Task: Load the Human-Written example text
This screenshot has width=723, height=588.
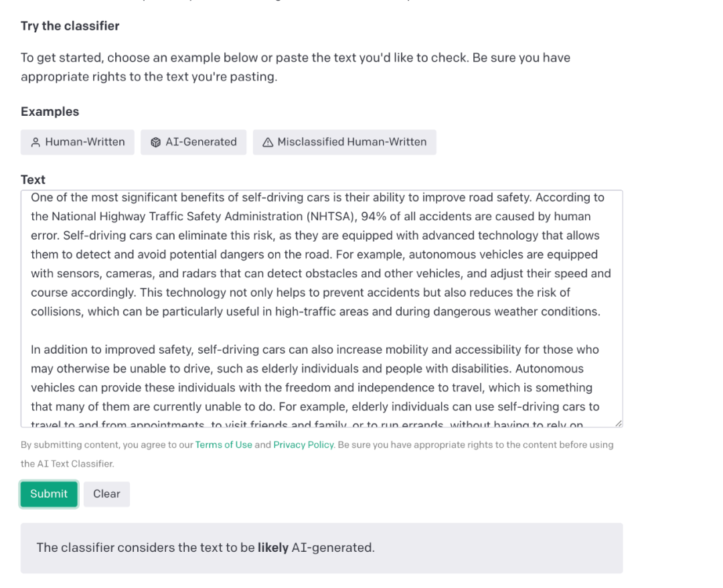Action: (78, 142)
